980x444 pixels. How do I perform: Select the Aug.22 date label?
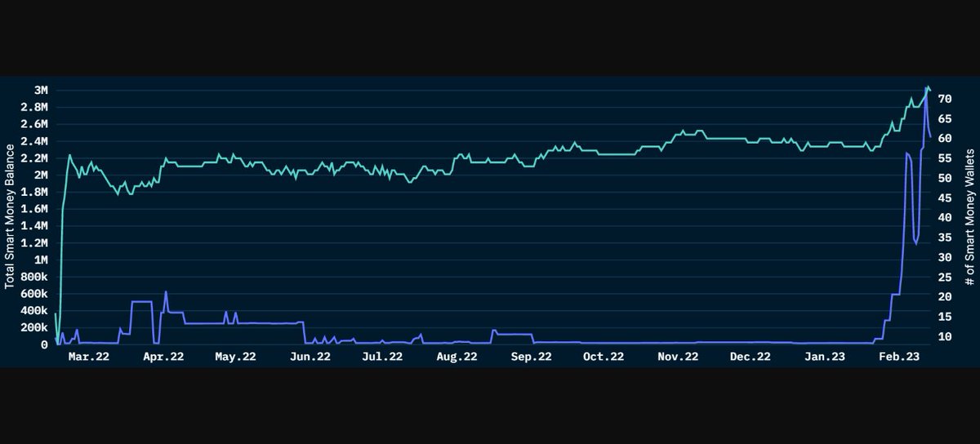point(457,357)
